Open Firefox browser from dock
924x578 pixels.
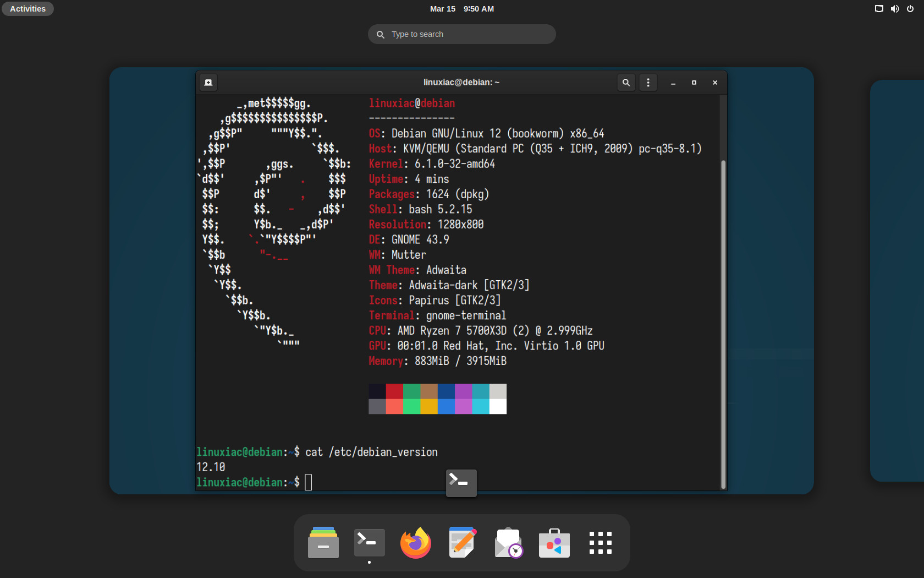click(x=415, y=543)
